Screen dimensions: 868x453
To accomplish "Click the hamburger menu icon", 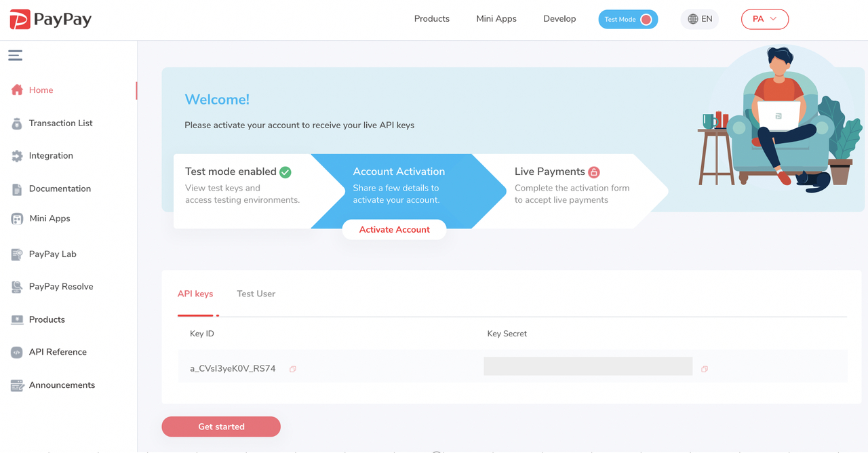I will (15, 56).
